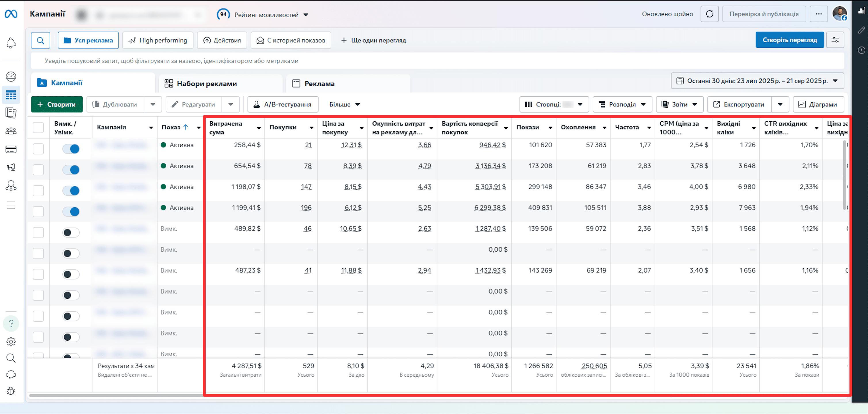Open billing card icon in sidebar

[x=11, y=149]
